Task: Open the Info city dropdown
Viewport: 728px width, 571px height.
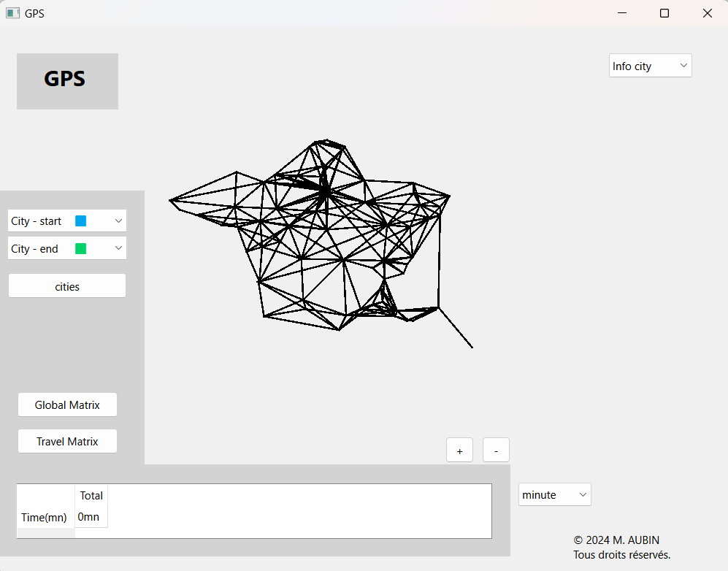Action: [650, 66]
